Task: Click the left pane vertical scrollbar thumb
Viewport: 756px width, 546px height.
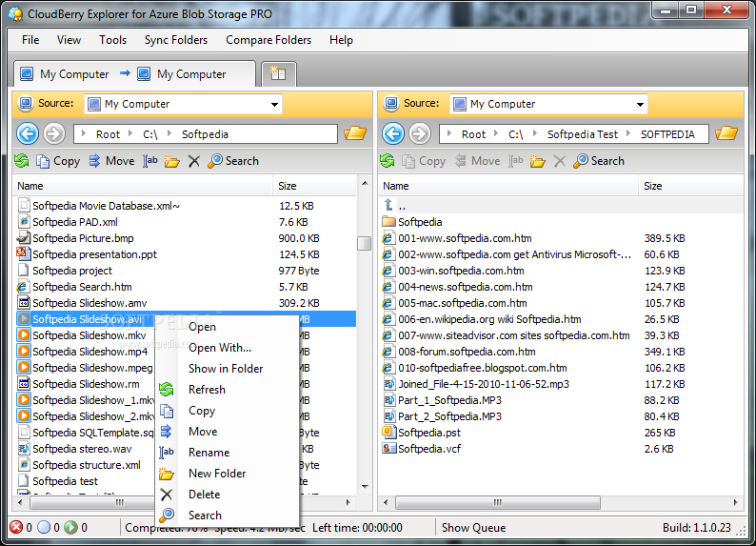Action: tap(364, 243)
